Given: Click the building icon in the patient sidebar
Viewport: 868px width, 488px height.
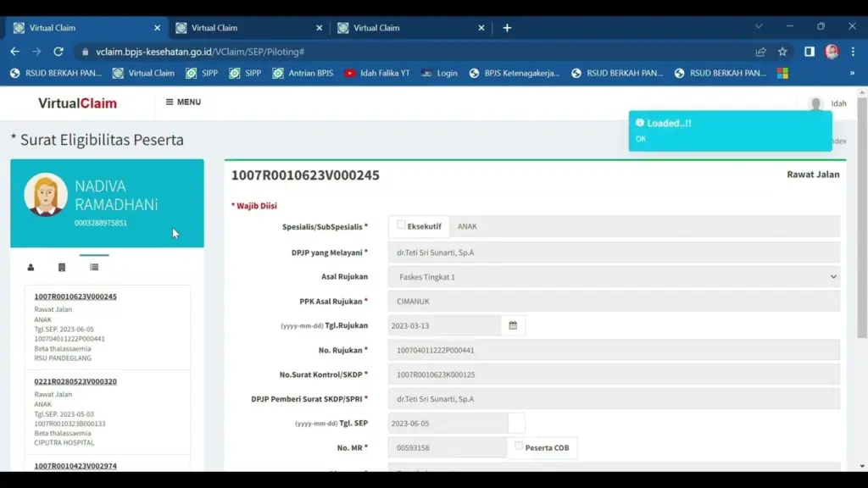Looking at the screenshot, I should (x=62, y=267).
